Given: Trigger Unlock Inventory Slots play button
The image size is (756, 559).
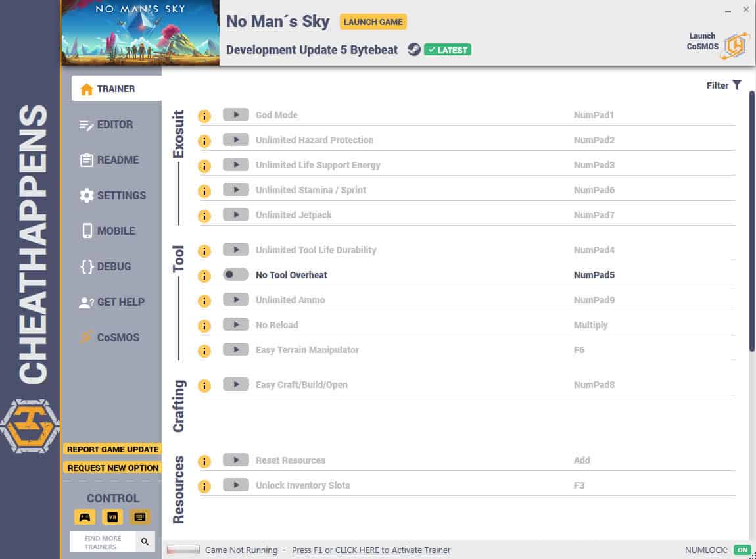Looking at the screenshot, I should pyautogui.click(x=236, y=485).
